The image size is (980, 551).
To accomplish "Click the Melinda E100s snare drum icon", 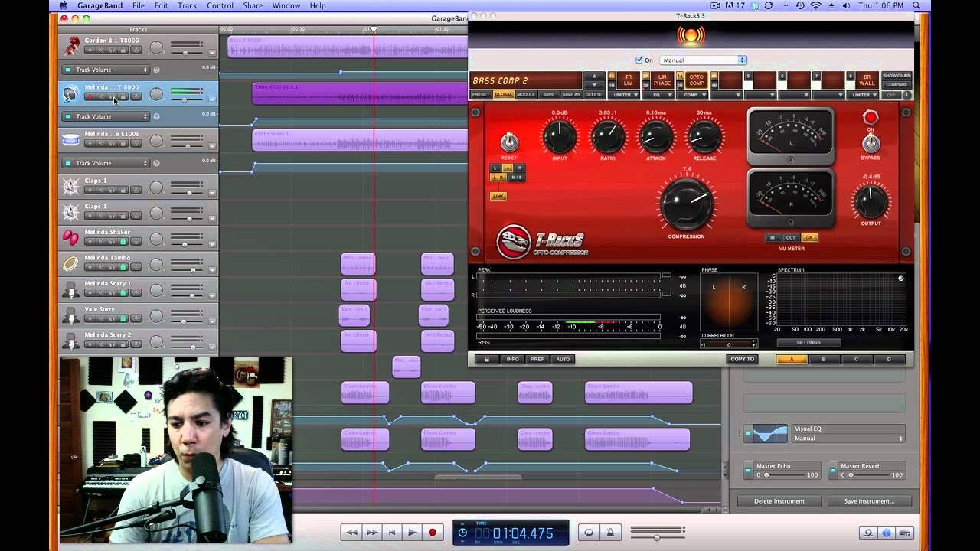I will coord(71,140).
